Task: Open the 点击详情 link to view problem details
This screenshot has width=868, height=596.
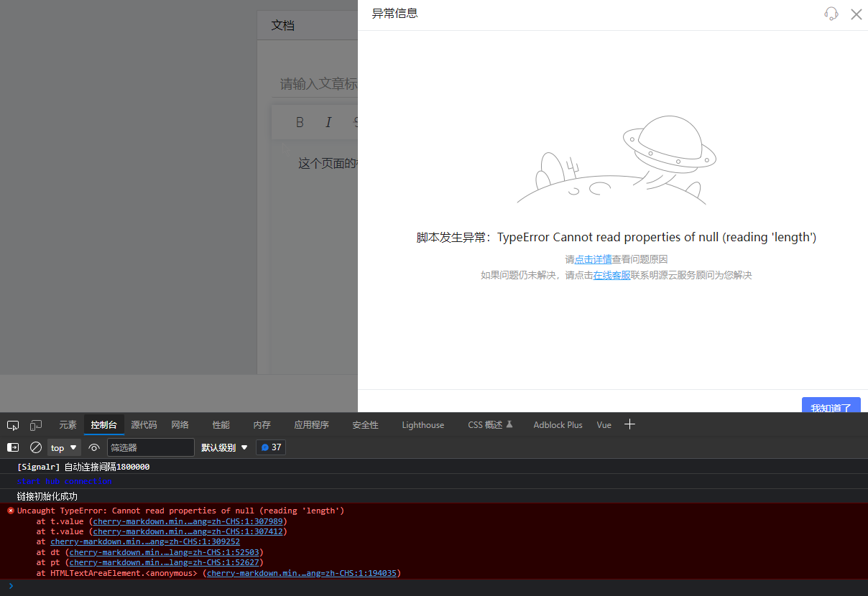Action: 594,259
